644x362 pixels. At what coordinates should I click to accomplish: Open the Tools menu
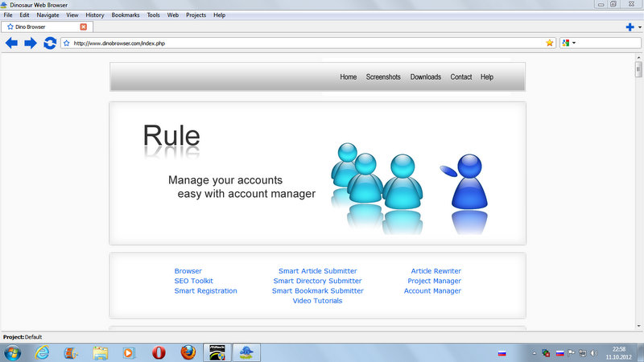tap(153, 14)
